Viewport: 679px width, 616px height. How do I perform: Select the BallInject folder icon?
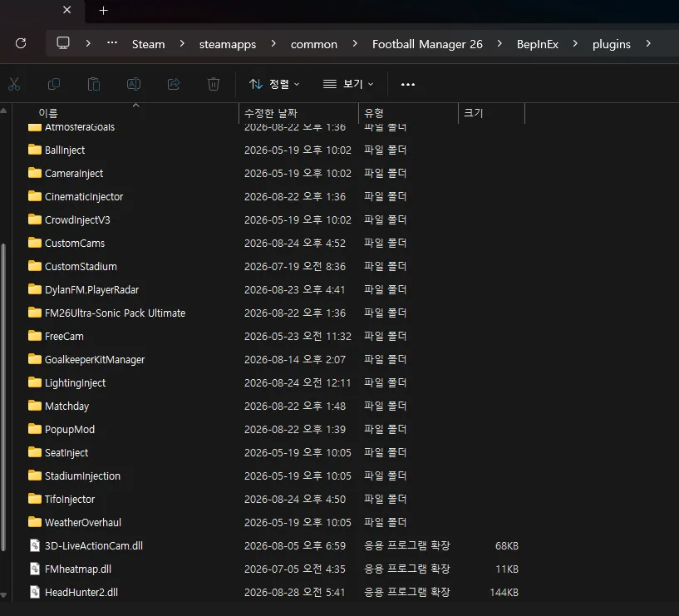(x=35, y=150)
